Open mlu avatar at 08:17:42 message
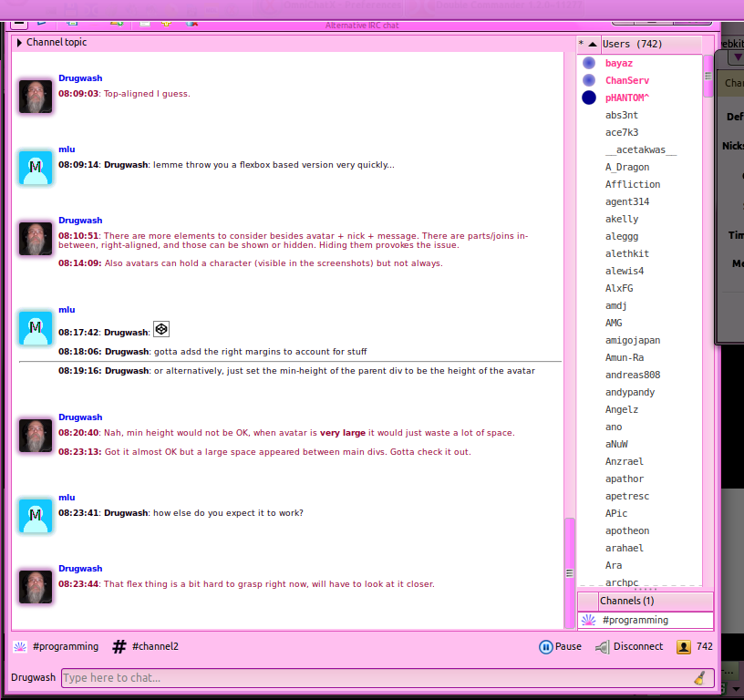Image resolution: width=744 pixels, height=700 pixels. (x=36, y=328)
